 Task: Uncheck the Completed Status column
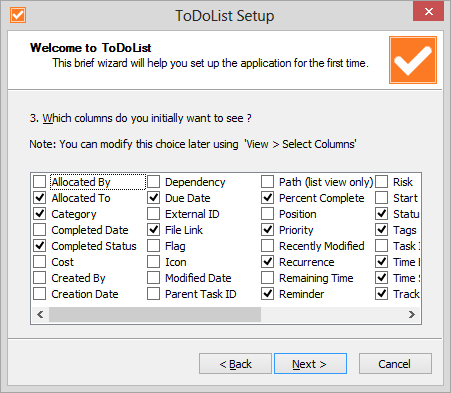pyautogui.click(x=40, y=246)
